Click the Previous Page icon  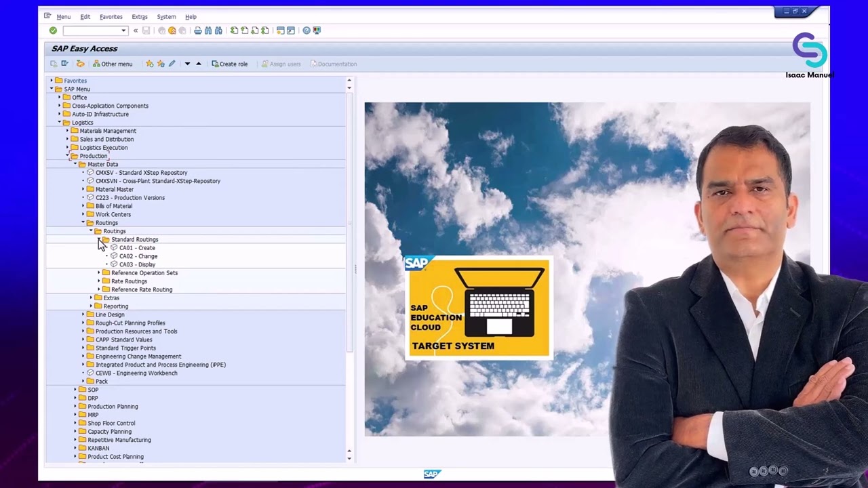pyautogui.click(x=244, y=30)
